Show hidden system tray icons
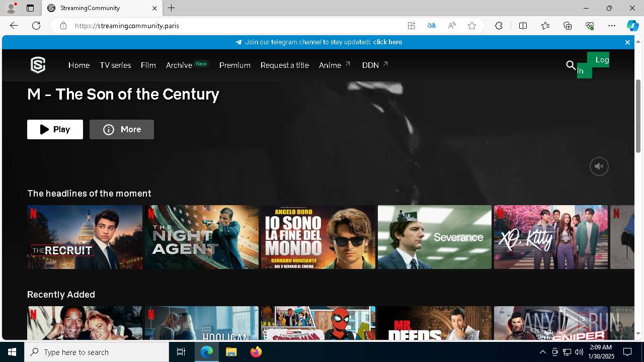This screenshot has height=362, width=644. tap(542, 352)
